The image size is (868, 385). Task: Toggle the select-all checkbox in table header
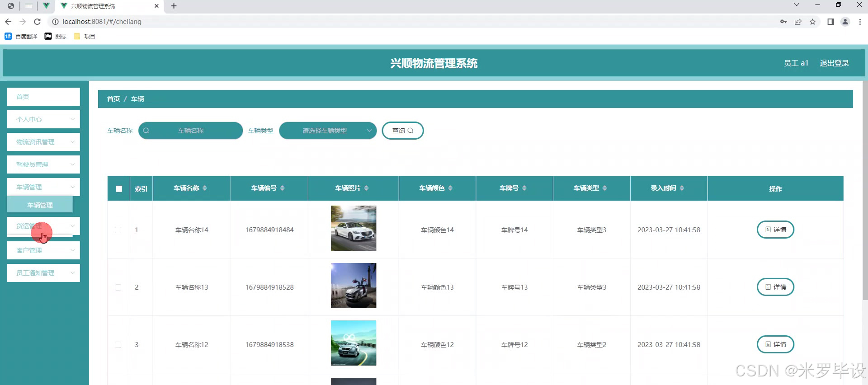(119, 189)
